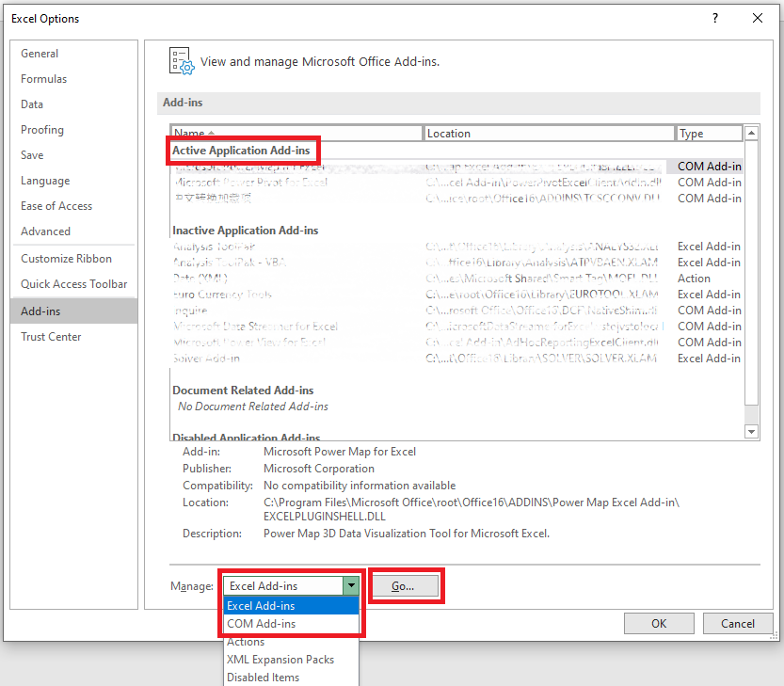
Task: Close the Excel Options dialog with X
Action: pyautogui.click(x=758, y=19)
